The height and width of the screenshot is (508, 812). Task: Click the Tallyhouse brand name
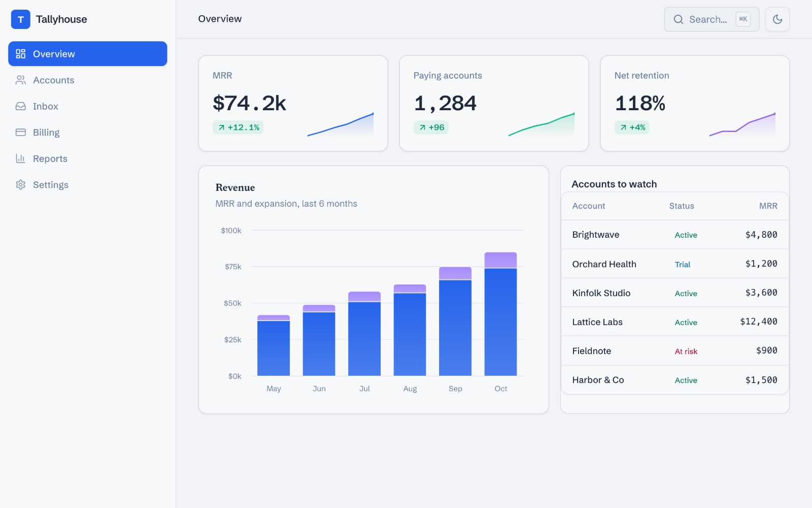point(61,19)
